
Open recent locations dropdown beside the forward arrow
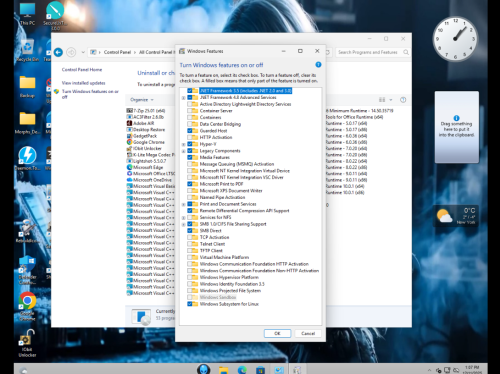click(x=83, y=52)
